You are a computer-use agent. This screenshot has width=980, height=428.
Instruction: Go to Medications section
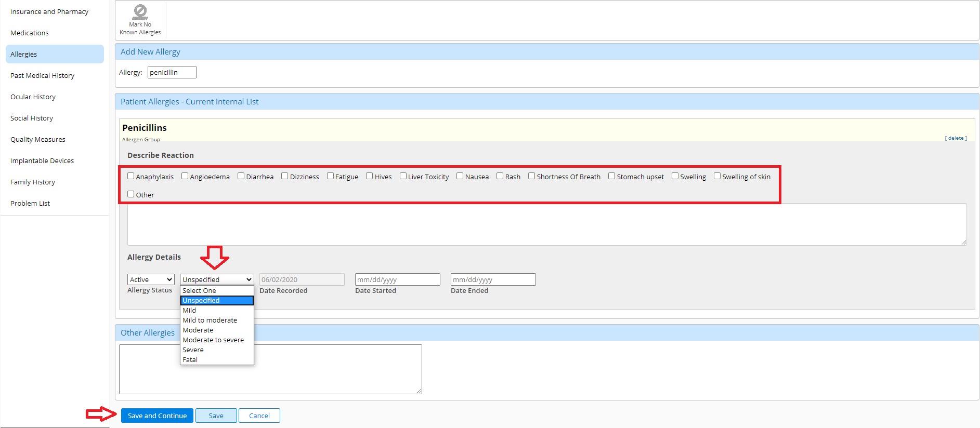tap(55, 33)
